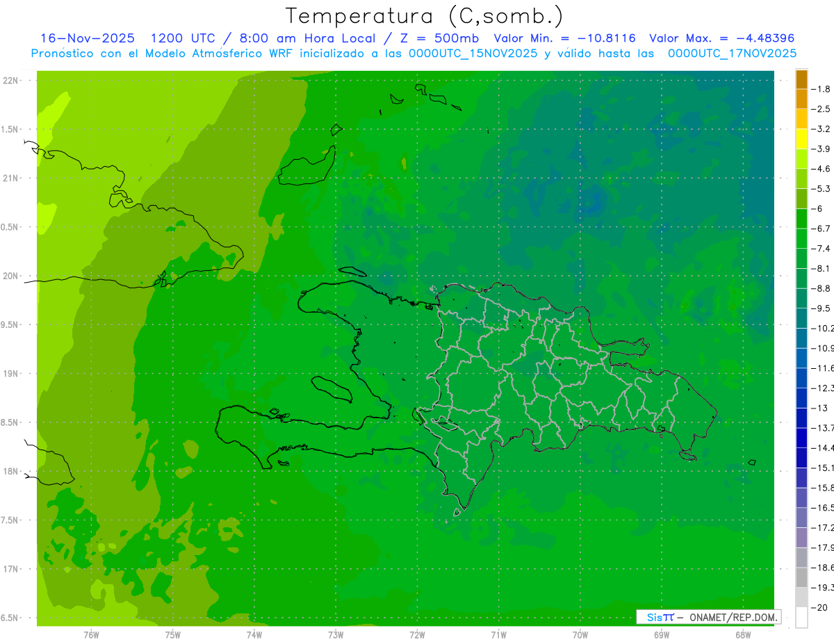Click the gray swatch between -18.6 and -19.3
834x644 pixels.
pos(801,577)
